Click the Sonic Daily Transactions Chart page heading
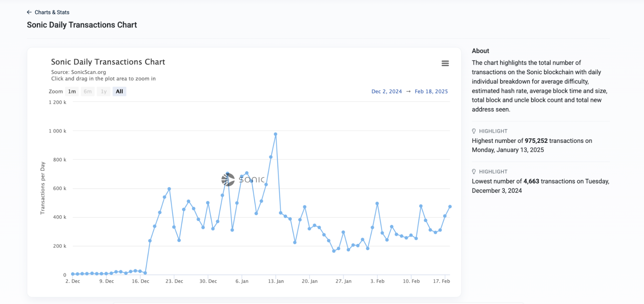This screenshot has height=304, width=644. (x=82, y=25)
